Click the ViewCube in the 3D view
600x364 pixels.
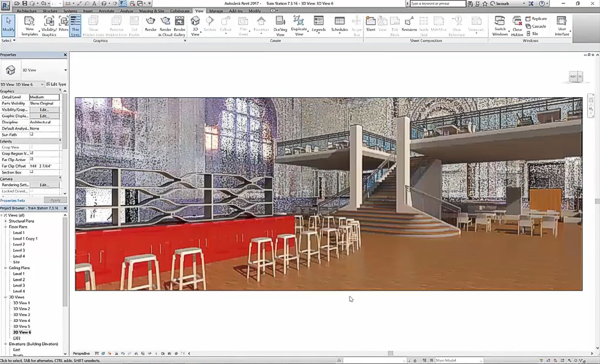click(576, 77)
